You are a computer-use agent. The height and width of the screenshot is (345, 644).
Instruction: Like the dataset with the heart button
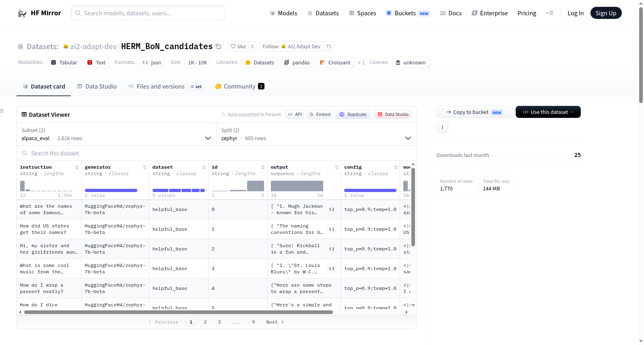tap(238, 46)
